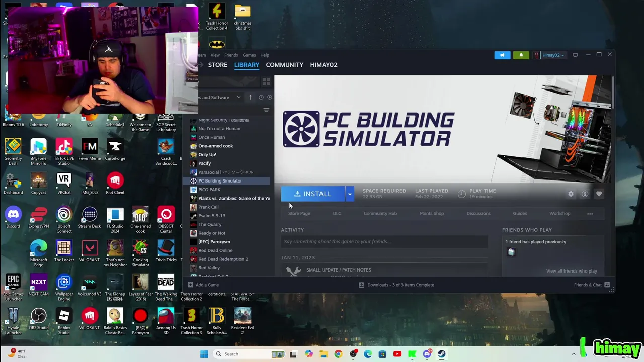Open VRChat desktop shortcut
The height and width of the screenshot is (362, 644).
pyautogui.click(x=64, y=183)
